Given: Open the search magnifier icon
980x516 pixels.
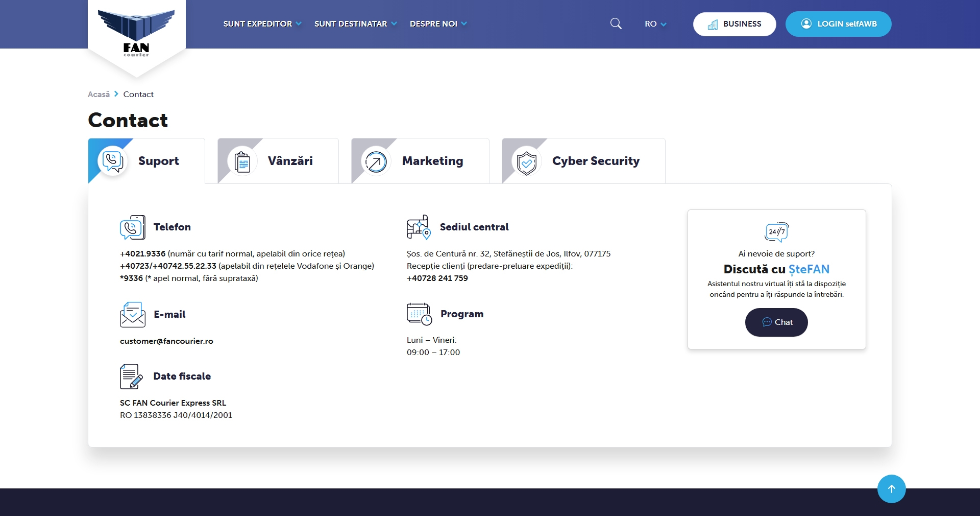Looking at the screenshot, I should tap(616, 24).
